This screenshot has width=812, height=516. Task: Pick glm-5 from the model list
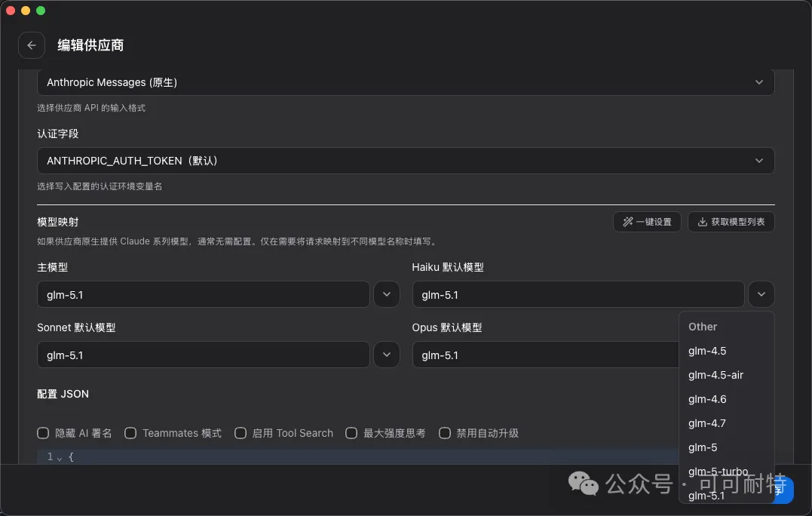[726, 447]
